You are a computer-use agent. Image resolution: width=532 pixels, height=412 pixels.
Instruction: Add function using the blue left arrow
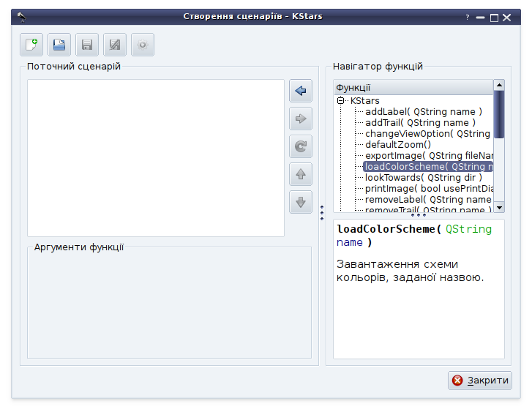click(301, 91)
